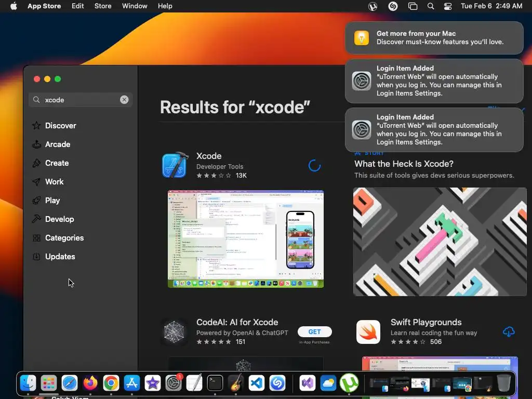Open Stage Manager windows menu bar icon
The width and height of the screenshot is (532, 399).
(x=413, y=6)
